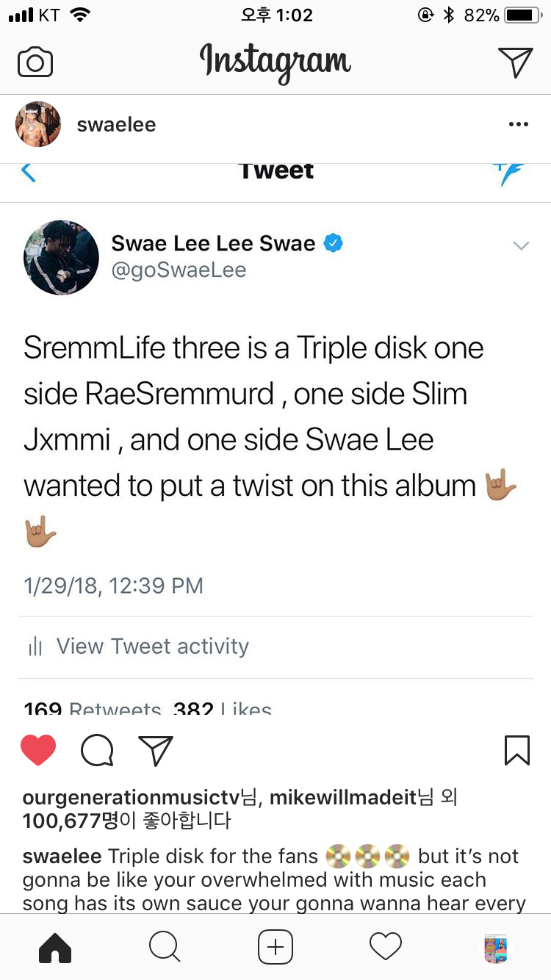Tap Swae Lee tweet avatar image
The image size is (551, 980).
(x=61, y=257)
